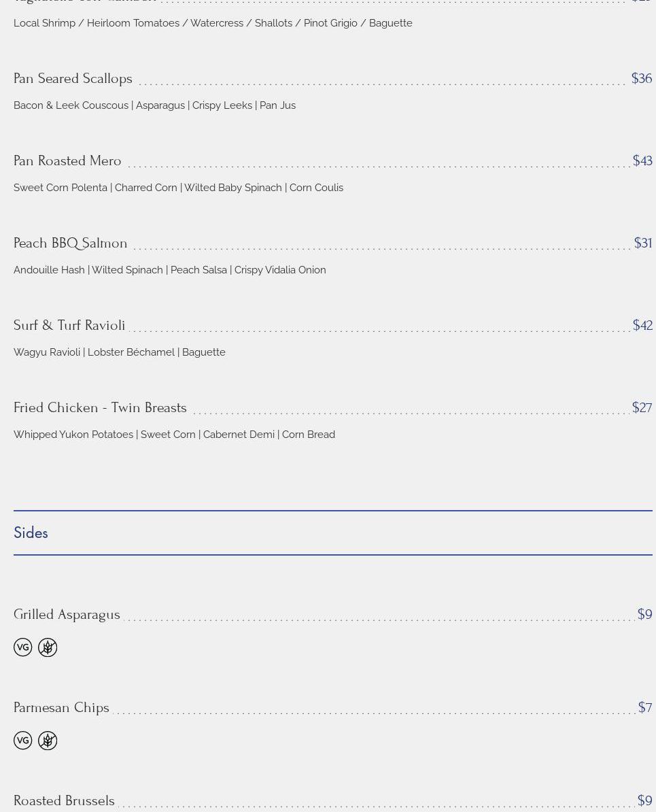Tap the $31 Peach BBQ Salmon price
The width and height of the screenshot is (656, 812).
642,243
